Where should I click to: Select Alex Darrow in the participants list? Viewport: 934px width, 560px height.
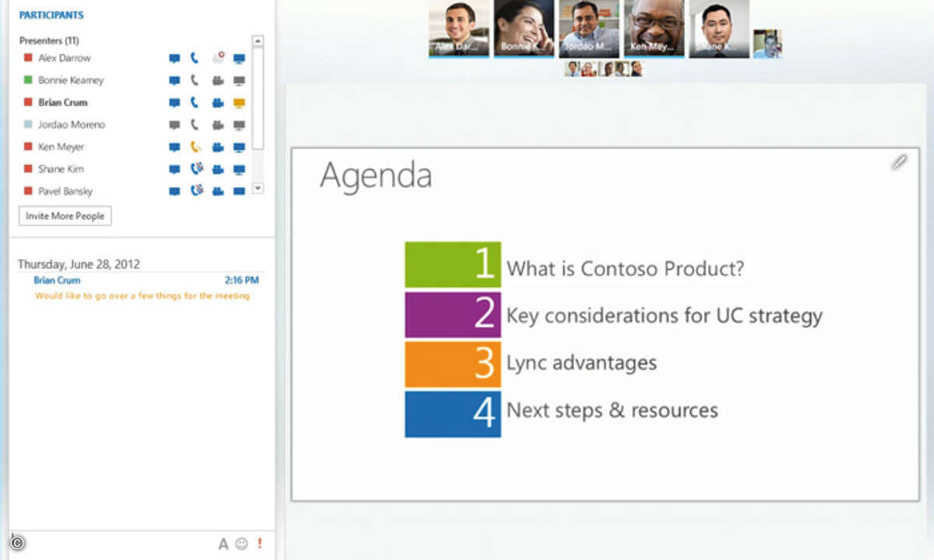(64, 58)
